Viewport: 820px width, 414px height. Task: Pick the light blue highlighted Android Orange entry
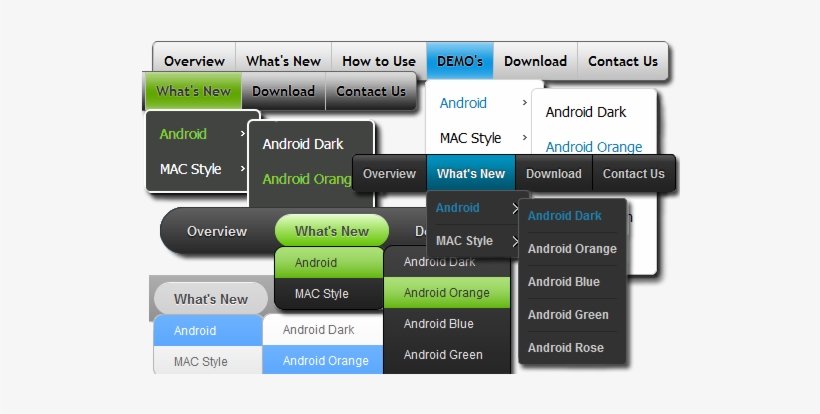point(323,360)
